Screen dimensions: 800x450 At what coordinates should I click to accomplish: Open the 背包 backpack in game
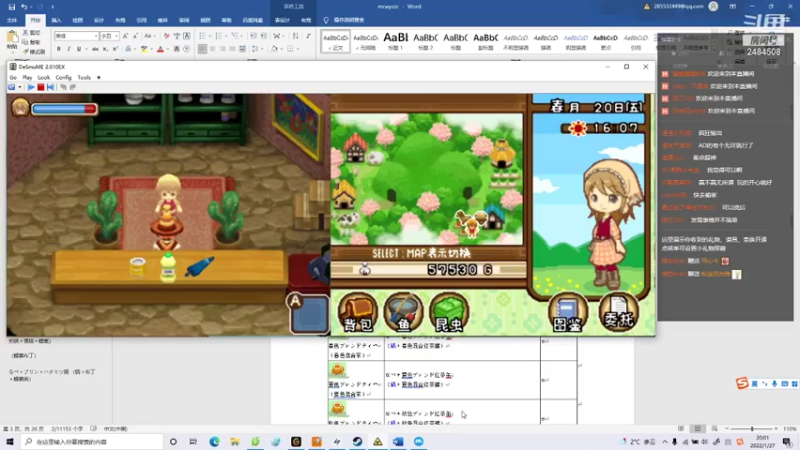(358, 312)
